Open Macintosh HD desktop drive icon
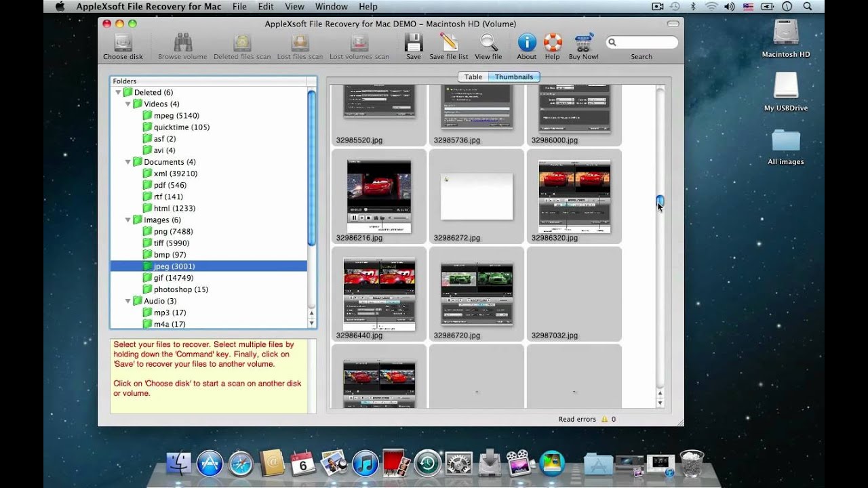 [786, 33]
